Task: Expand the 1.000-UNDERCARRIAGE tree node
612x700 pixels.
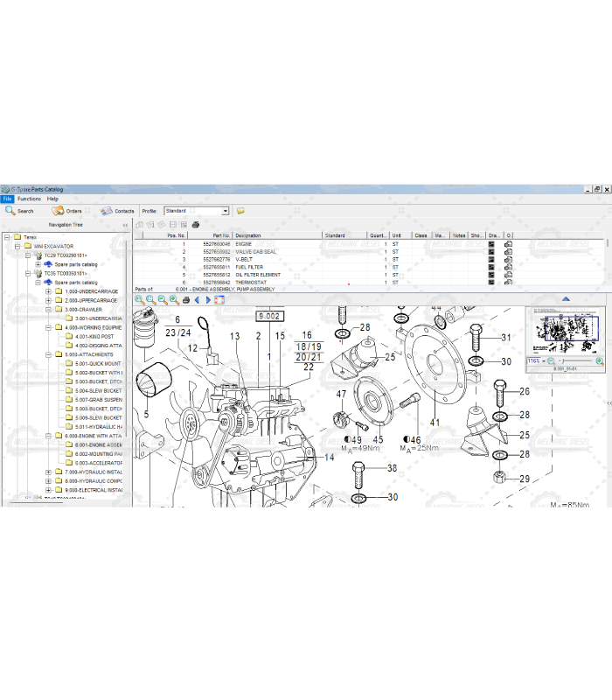Action: pyautogui.click(x=48, y=291)
